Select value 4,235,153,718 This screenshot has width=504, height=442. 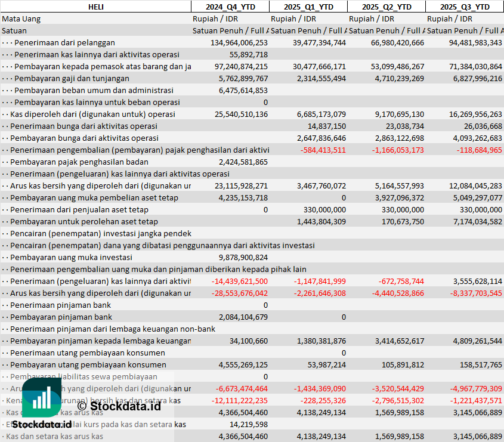click(x=243, y=197)
